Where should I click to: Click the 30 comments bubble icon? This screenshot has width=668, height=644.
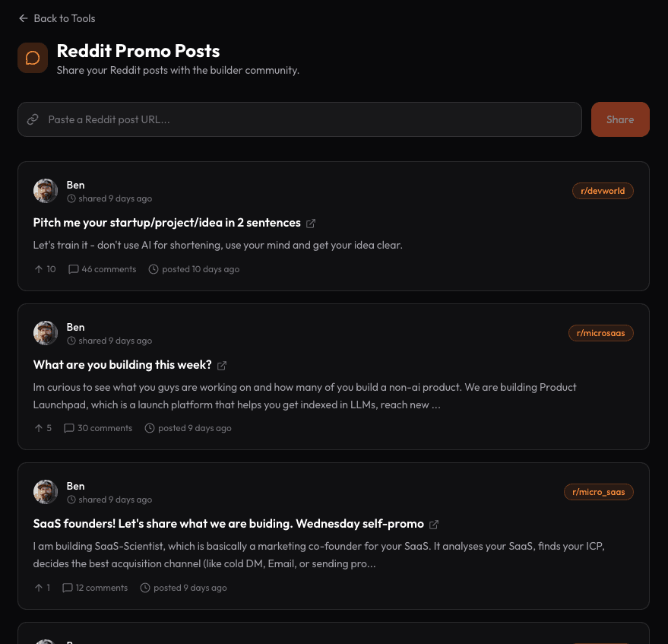pyautogui.click(x=69, y=428)
